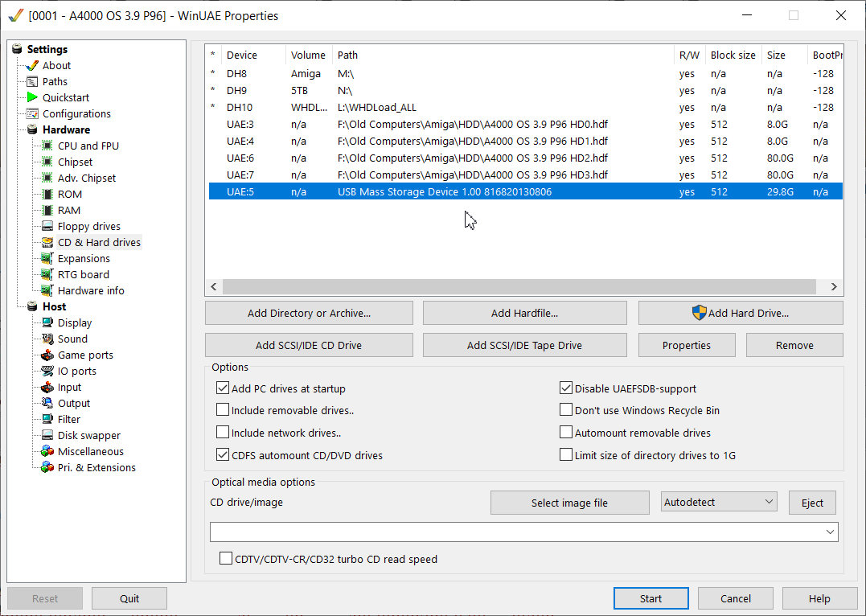
Task: Click the Size column header
Action: [x=784, y=55]
